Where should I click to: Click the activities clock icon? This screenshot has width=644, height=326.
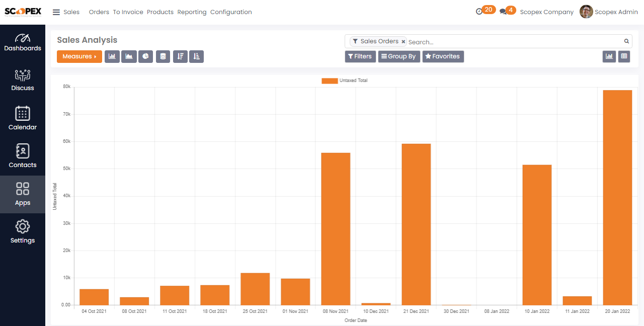(479, 12)
